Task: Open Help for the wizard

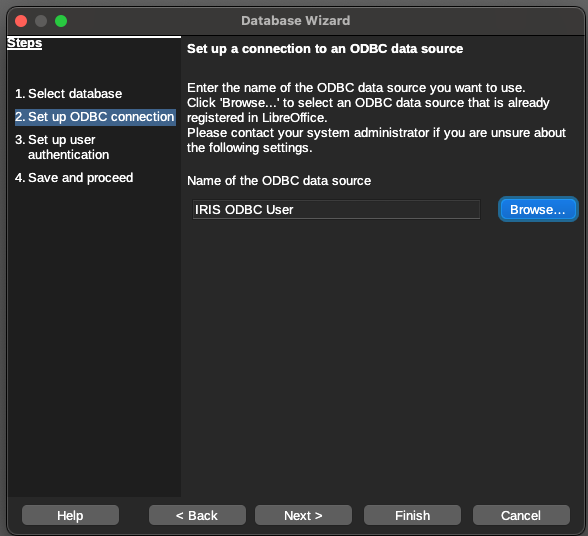Action: tap(70, 515)
